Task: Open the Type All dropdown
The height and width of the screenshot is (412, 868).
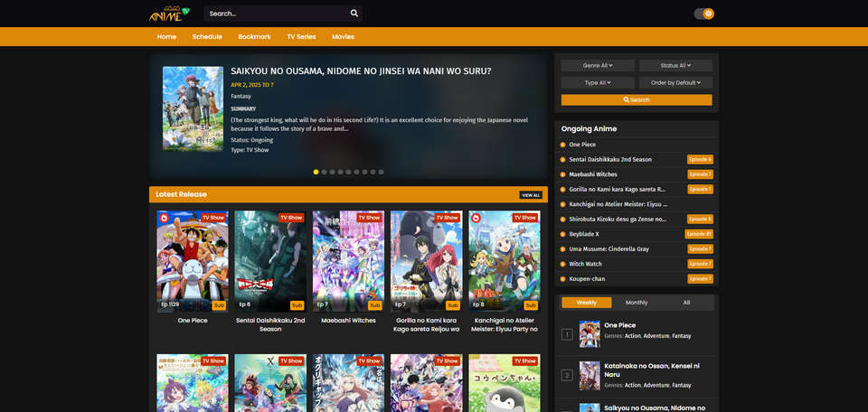Action: point(598,83)
